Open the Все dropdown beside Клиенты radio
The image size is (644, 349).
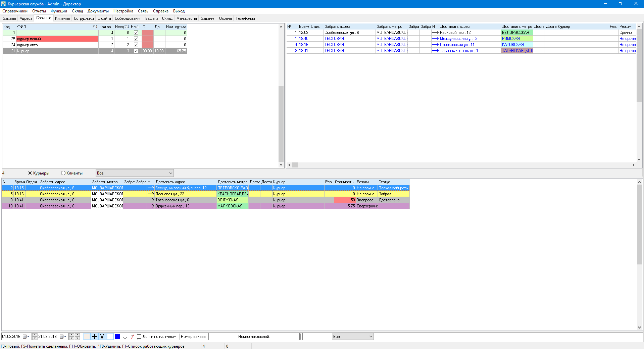click(135, 173)
